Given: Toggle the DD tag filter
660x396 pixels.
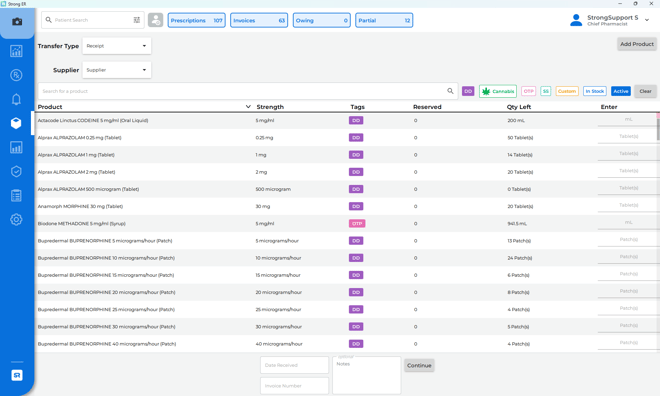Looking at the screenshot, I should [x=468, y=91].
